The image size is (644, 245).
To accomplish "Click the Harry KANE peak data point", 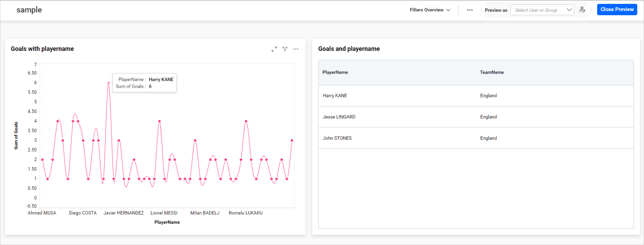I will pyautogui.click(x=109, y=83).
